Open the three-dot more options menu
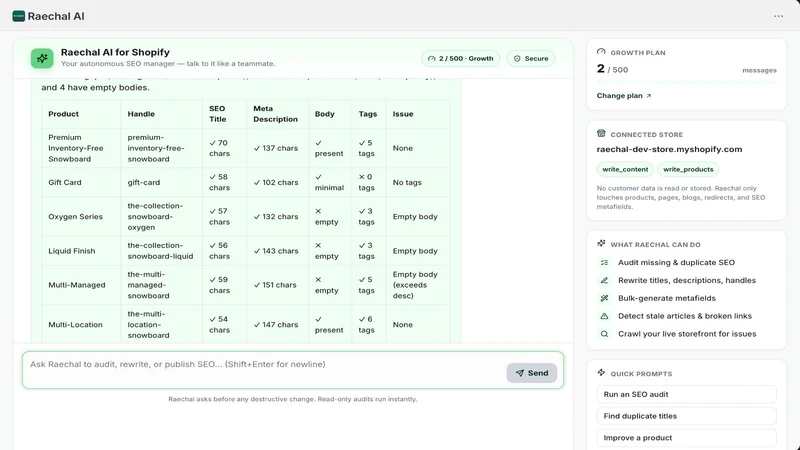This screenshot has height=450, width=800. (x=778, y=16)
